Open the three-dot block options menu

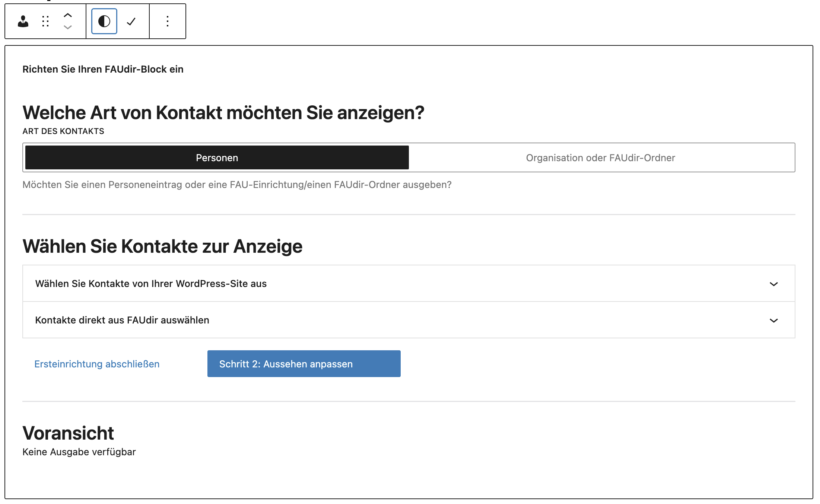pos(168,21)
